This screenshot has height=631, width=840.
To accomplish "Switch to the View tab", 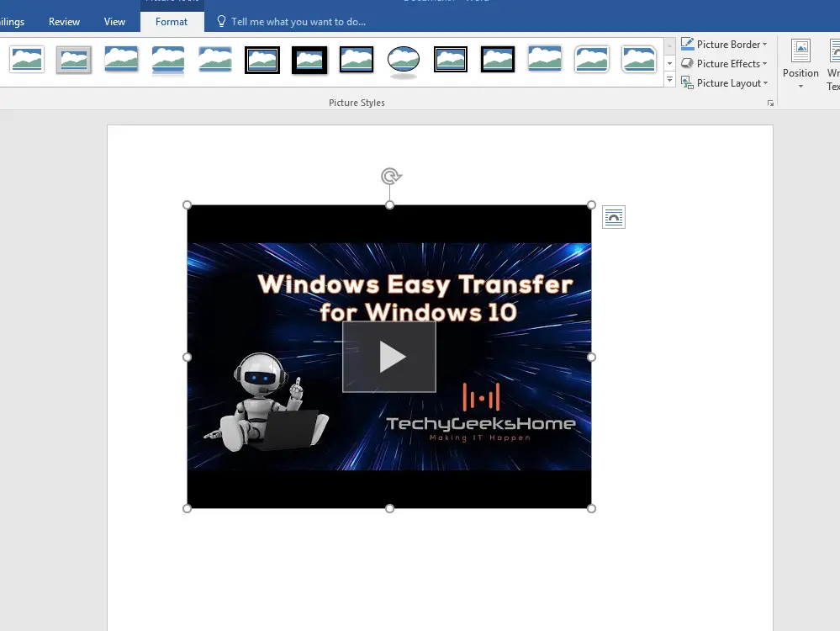I will (114, 21).
